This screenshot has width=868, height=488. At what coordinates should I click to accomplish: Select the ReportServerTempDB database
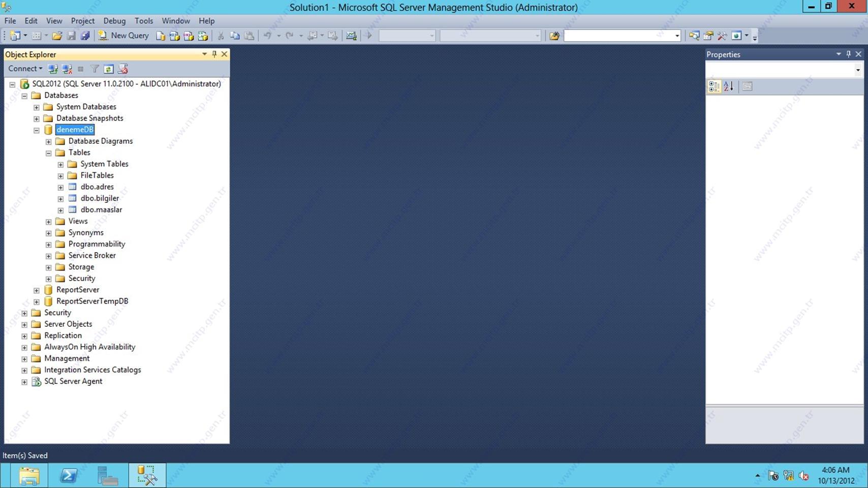(x=92, y=301)
